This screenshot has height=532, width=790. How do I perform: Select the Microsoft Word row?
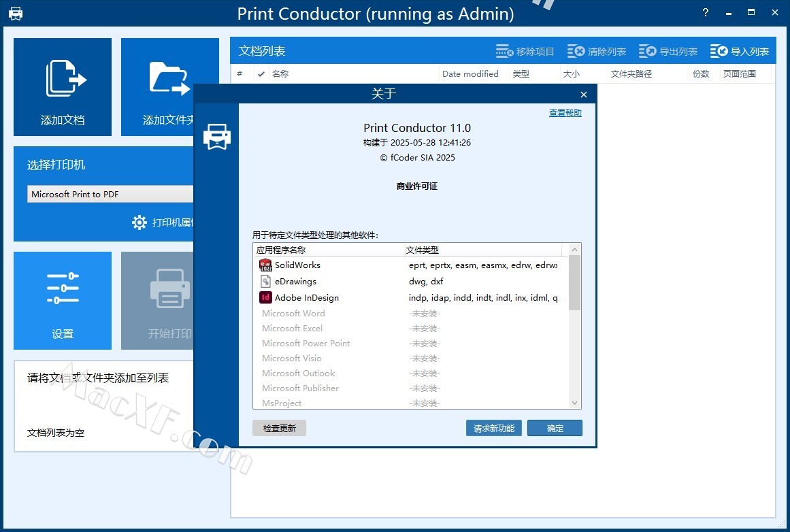[410, 314]
